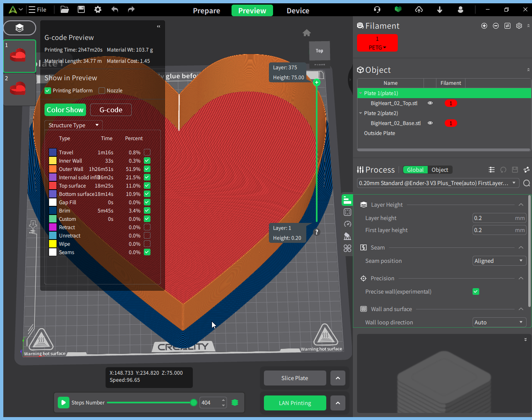Remove a filament with minus icon
The image size is (532, 420).
(496, 26)
